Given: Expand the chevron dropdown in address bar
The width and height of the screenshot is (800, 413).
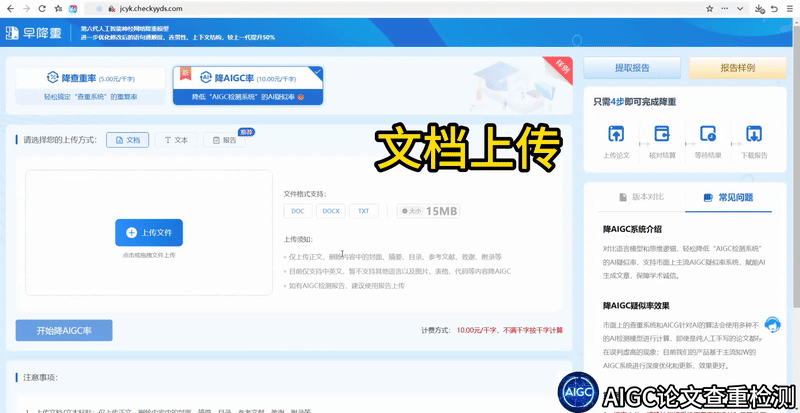Looking at the screenshot, I should click(x=740, y=9).
